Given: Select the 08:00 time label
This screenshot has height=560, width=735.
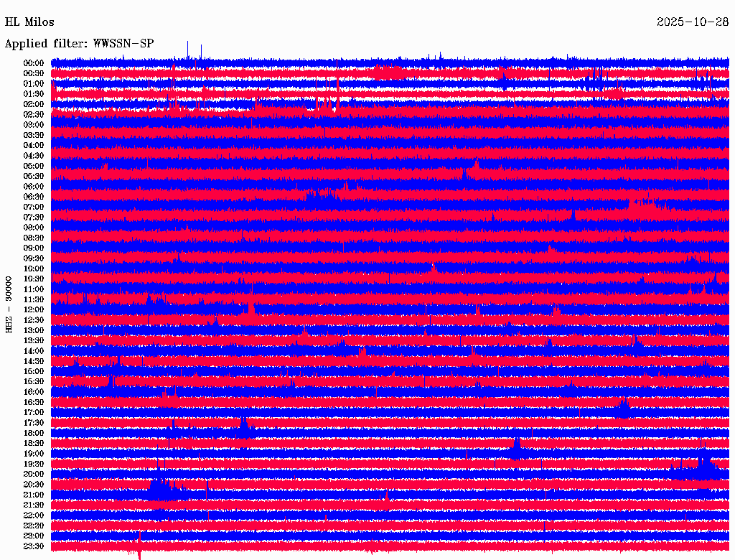Looking at the screenshot, I should (x=34, y=228).
